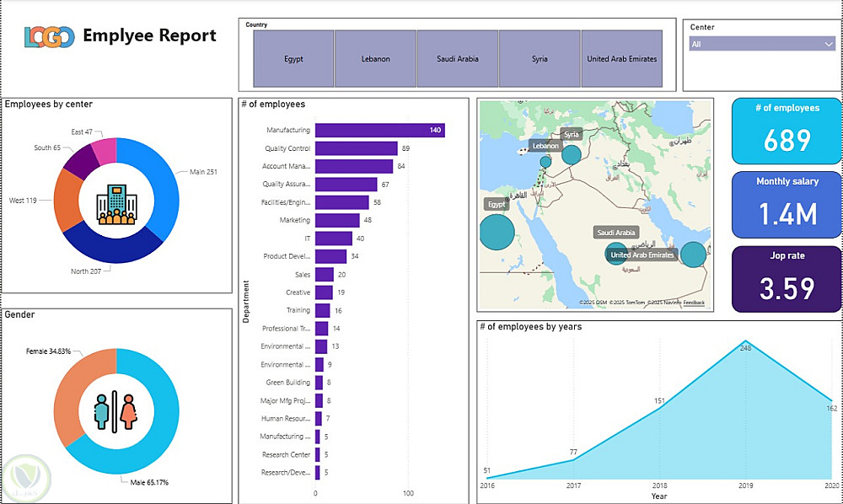Select the Syria country slicer tile

[540, 58]
